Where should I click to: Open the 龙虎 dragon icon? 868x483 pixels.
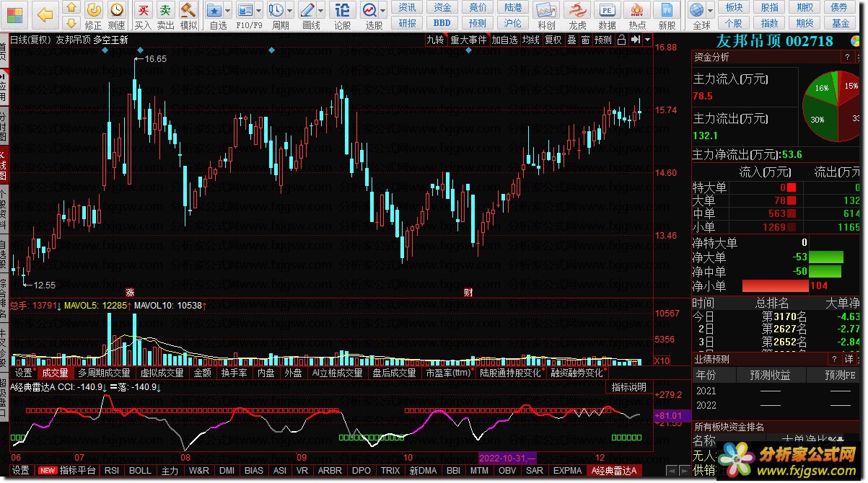(577, 10)
